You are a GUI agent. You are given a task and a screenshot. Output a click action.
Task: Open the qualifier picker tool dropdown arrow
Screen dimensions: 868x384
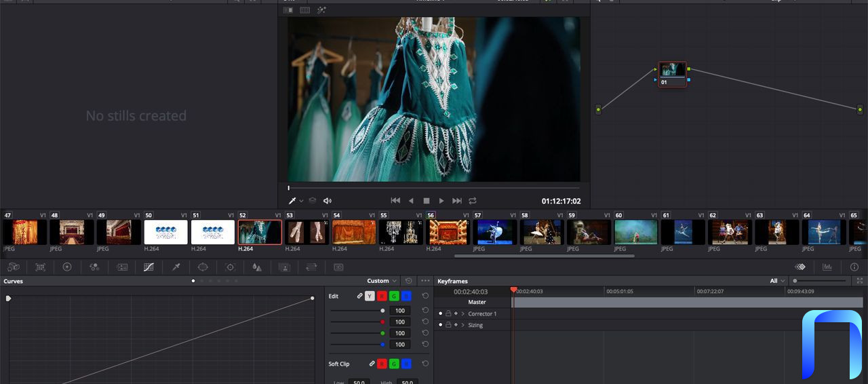pyautogui.click(x=301, y=201)
